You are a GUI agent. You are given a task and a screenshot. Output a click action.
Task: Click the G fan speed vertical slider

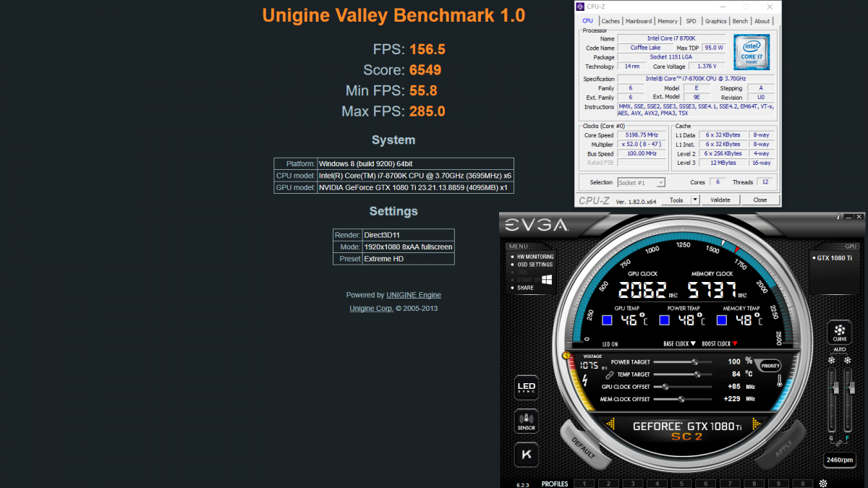[x=831, y=401]
